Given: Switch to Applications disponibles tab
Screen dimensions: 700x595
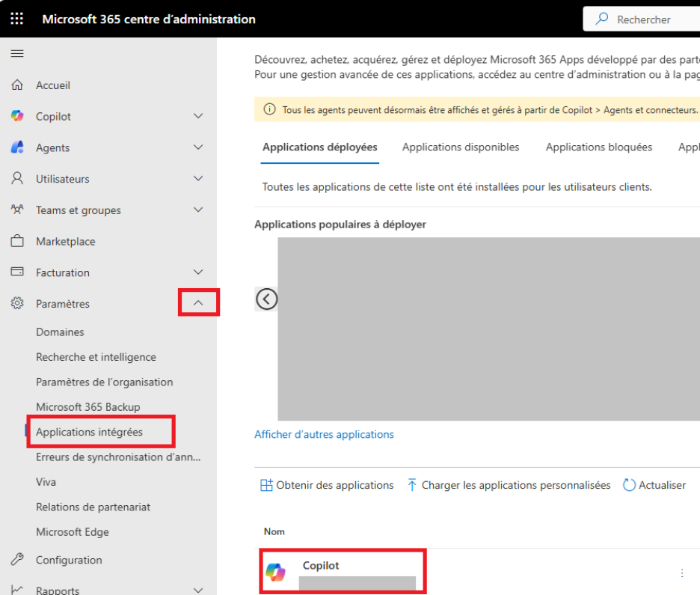Looking at the screenshot, I should coord(460,147).
